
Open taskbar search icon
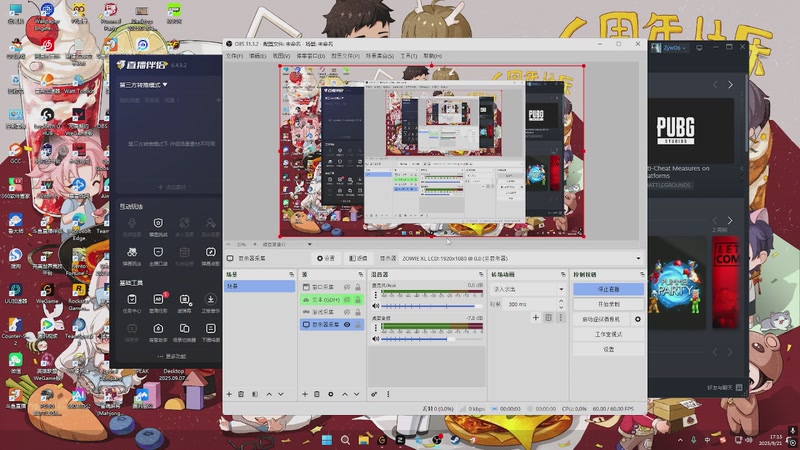[x=345, y=439]
